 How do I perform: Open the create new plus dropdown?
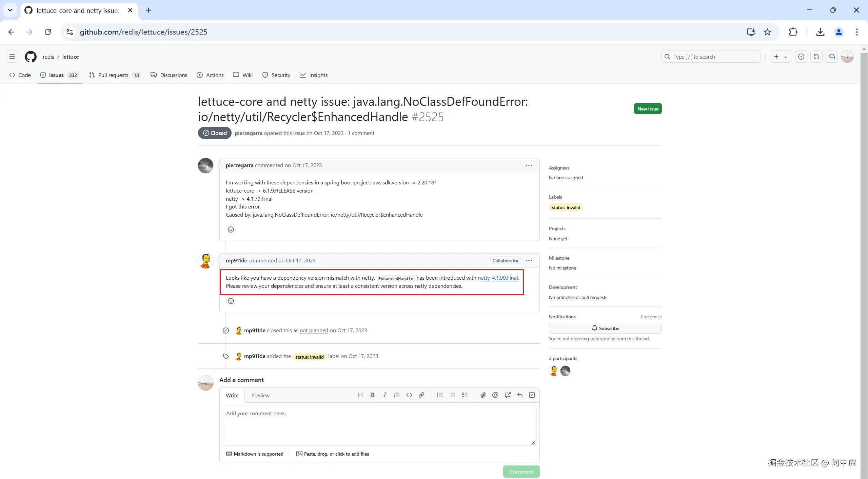[781, 57]
